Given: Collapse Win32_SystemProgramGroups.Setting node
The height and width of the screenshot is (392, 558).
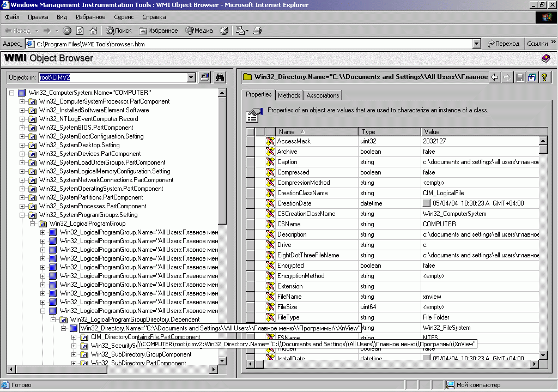Looking at the screenshot, I should [x=22, y=215].
